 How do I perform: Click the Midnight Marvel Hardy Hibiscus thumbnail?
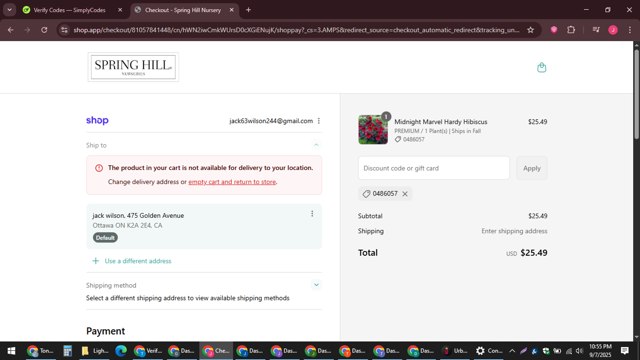point(373,129)
